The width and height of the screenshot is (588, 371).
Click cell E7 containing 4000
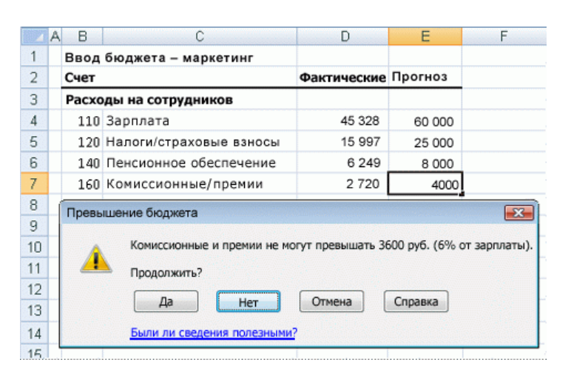click(x=425, y=185)
